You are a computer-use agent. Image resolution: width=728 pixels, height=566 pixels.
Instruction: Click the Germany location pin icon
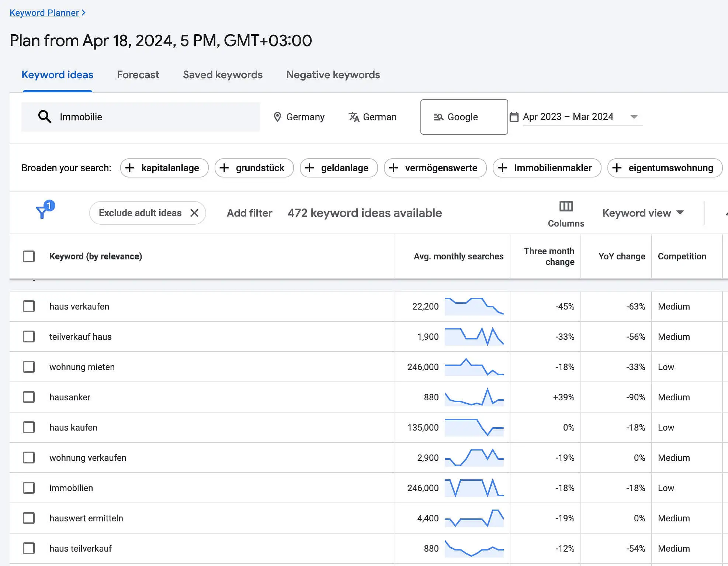tap(277, 117)
